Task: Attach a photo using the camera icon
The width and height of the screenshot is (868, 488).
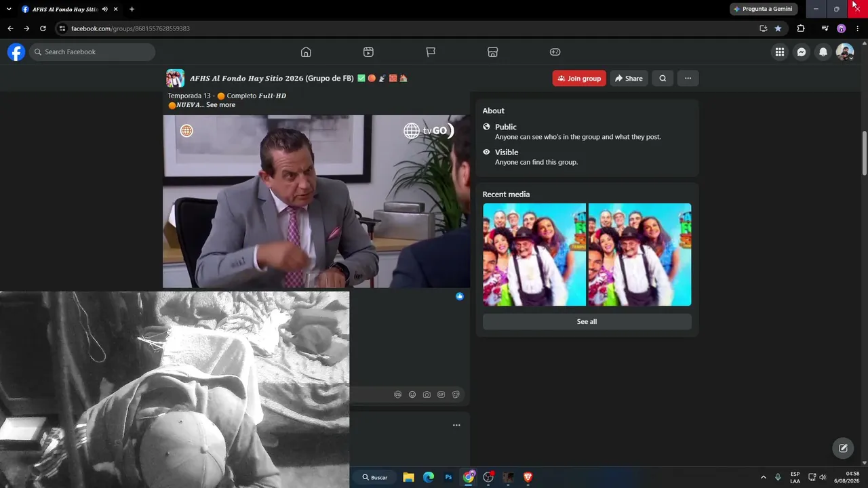Action: (427, 394)
